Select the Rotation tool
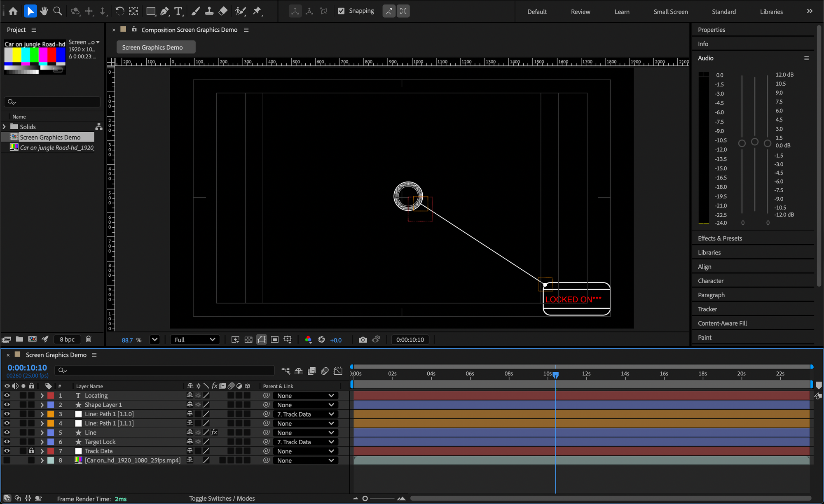 click(x=119, y=11)
